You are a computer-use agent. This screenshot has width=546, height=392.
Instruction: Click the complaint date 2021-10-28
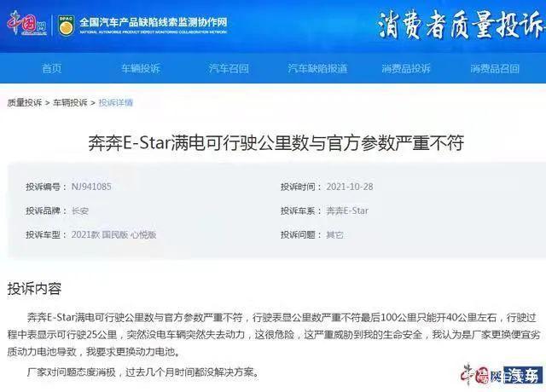point(350,187)
